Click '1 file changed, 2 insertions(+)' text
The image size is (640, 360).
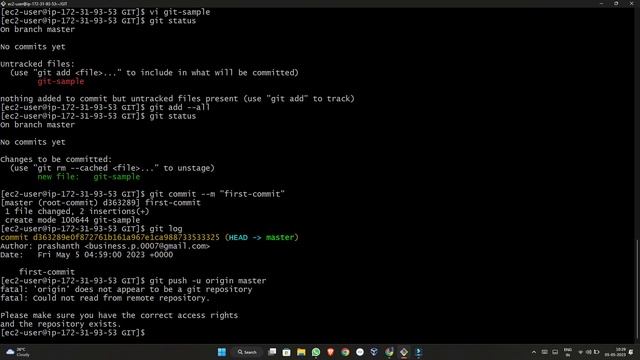(x=77, y=211)
